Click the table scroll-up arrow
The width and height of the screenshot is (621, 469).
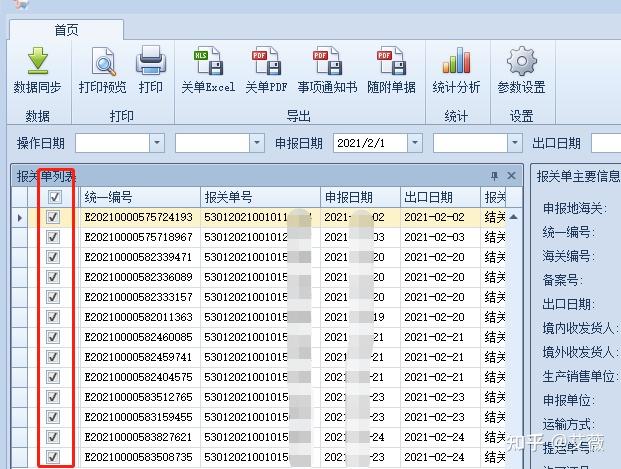coord(514,217)
